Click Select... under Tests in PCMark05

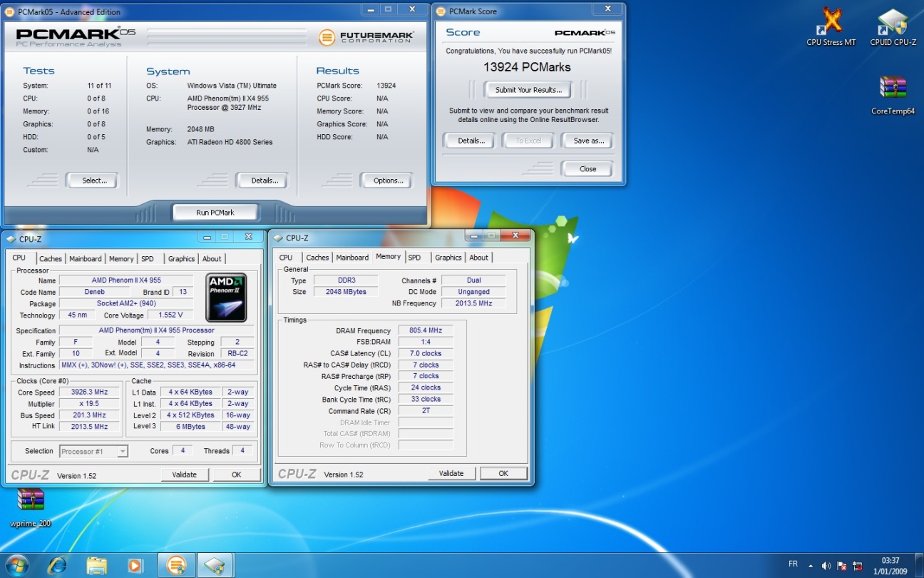[x=92, y=181]
